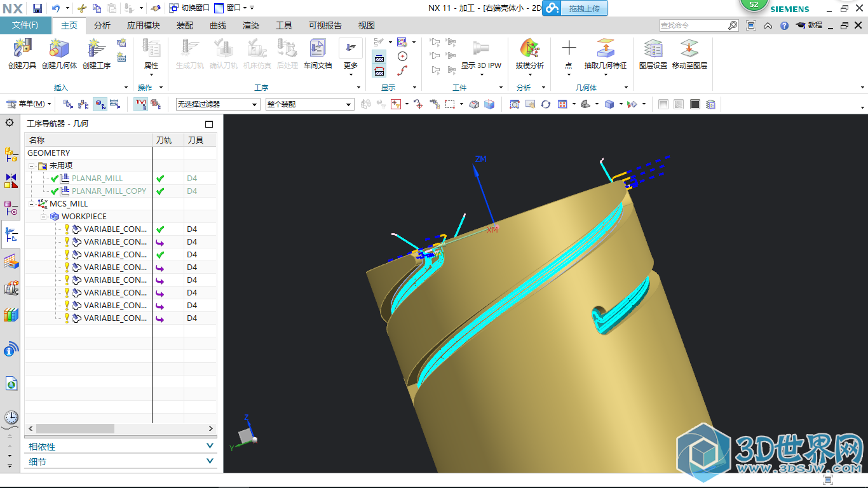Image resolution: width=868 pixels, height=488 pixels.
Task: Open the Constraint Navigator sidebar tab
Action: tap(11, 181)
